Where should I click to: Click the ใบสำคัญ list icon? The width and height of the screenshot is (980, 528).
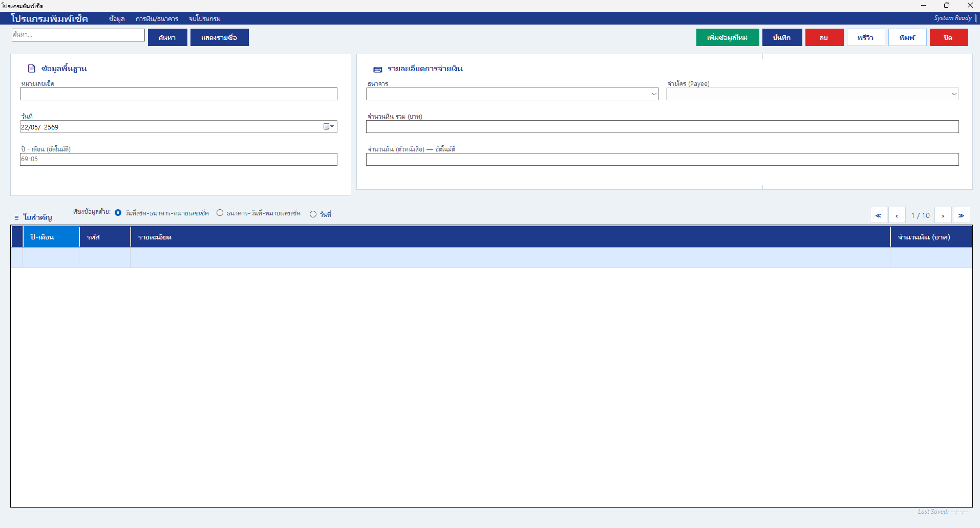pyautogui.click(x=16, y=217)
